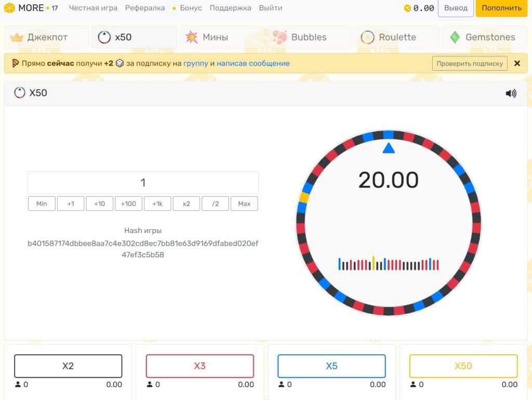Place bet on yellow X50
This screenshot has width=532, height=400.
pos(463,366)
